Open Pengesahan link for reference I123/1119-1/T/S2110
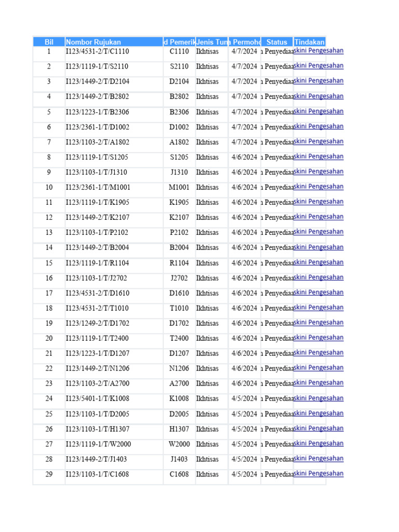This screenshot has height=532, width=399. tap(318, 66)
